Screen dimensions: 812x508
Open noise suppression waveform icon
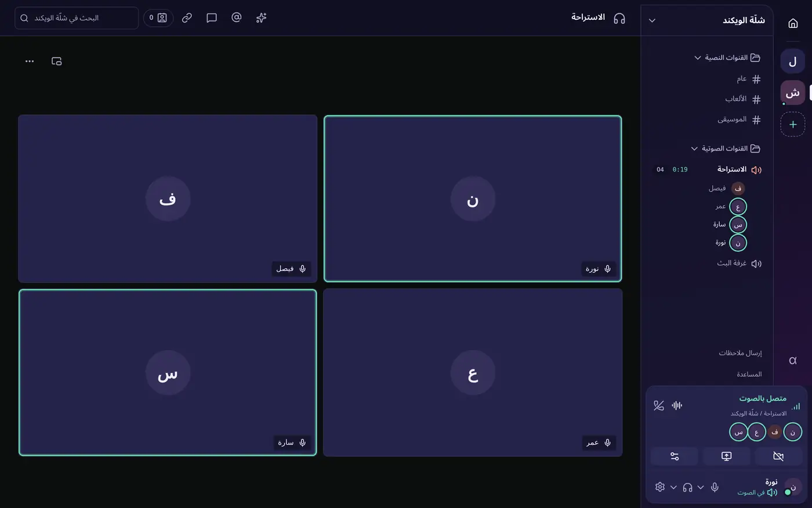pos(677,406)
